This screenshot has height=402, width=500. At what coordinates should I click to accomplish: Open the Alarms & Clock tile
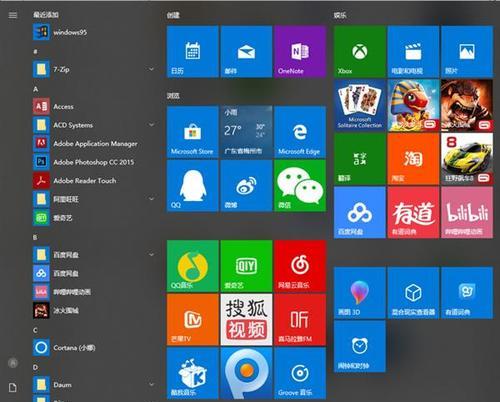[x=360, y=346]
